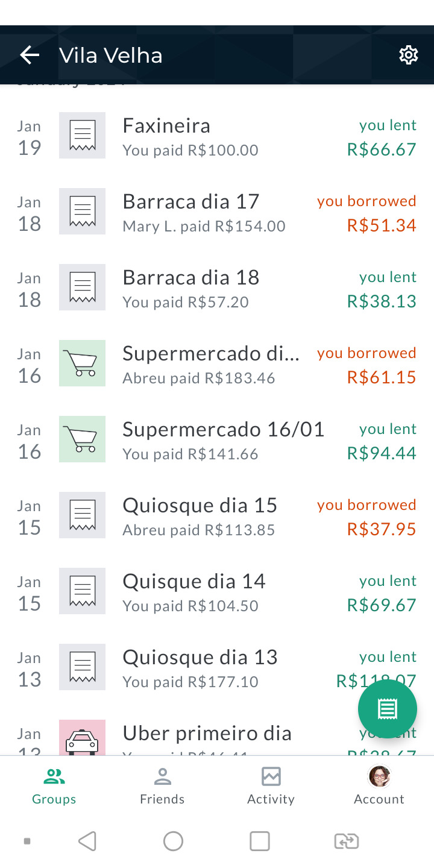Tap Android home circle button
The image size is (434, 868).
pyautogui.click(x=173, y=841)
